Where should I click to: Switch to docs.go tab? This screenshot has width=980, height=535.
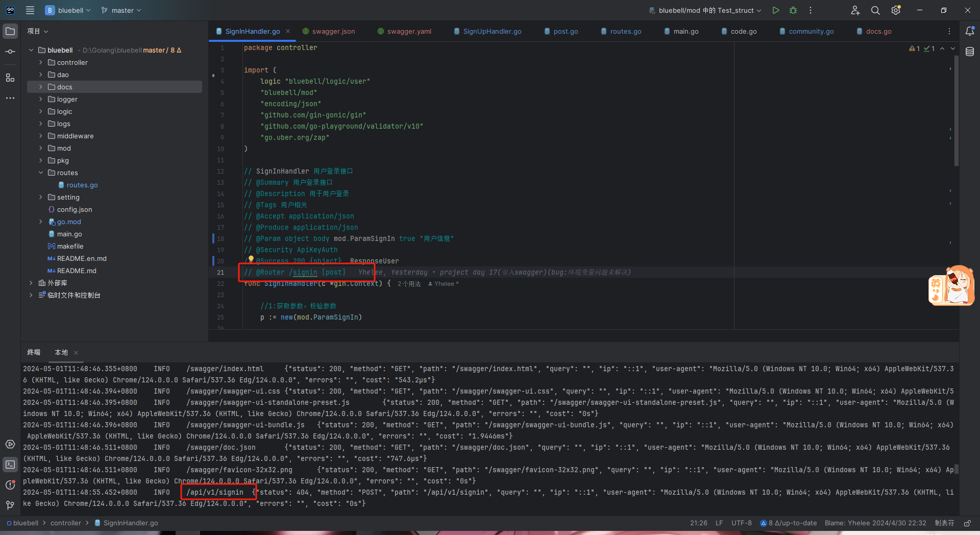click(x=874, y=31)
